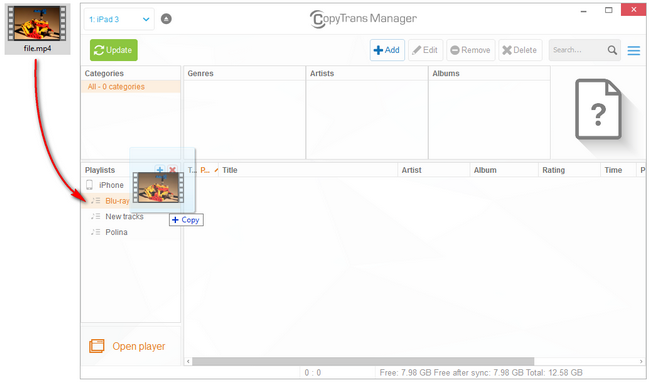
Task: Click the Genres panel header
Action: coord(244,73)
